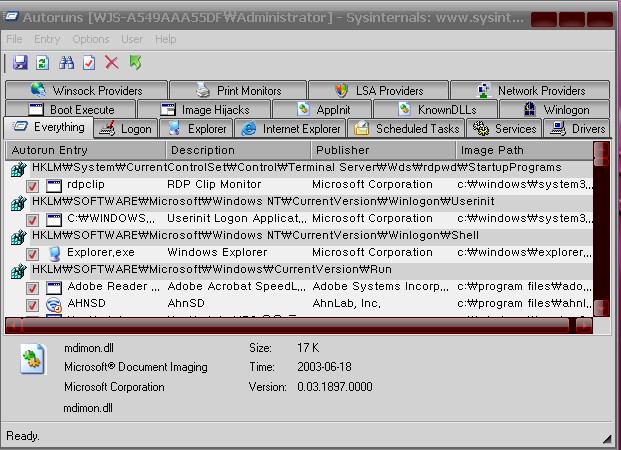Click the mdimon.dll file icon in details pane
The image size is (621, 450).
click(33, 359)
